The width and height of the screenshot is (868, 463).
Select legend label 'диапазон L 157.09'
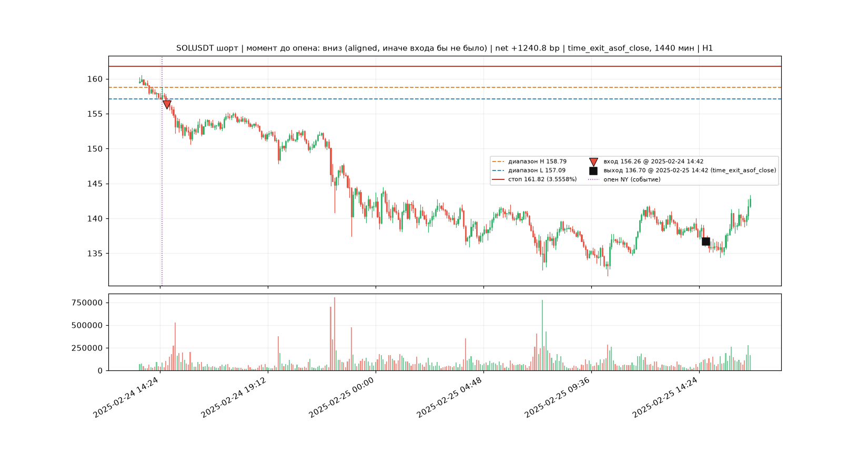[x=537, y=170]
